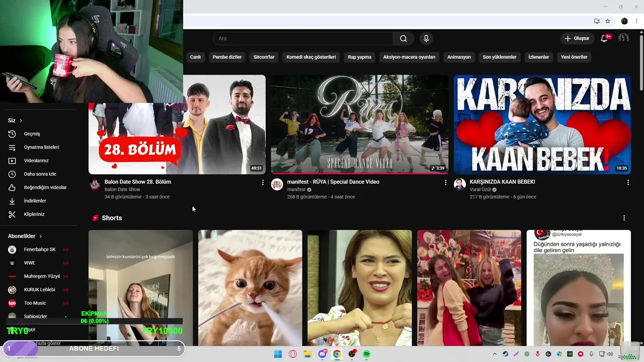Image resolution: width=644 pixels, height=362 pixels.
Task: Open the Short with two laughing women
Action: pos(469,288)
